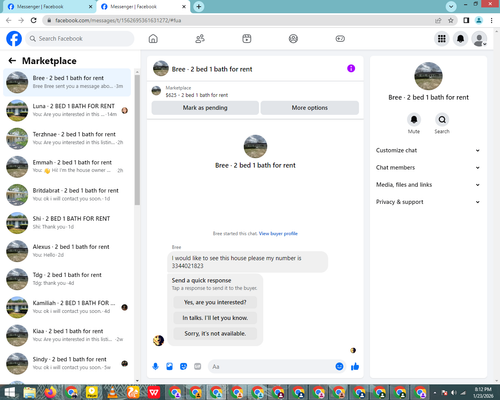Open the Chrome three-dot menu

pos(491,20)
